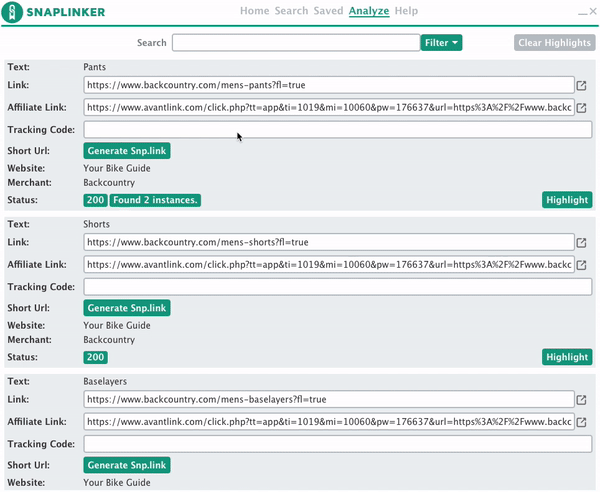Highlight the Shorts link
Screen dimensions: 600x492
pos(567,357)
